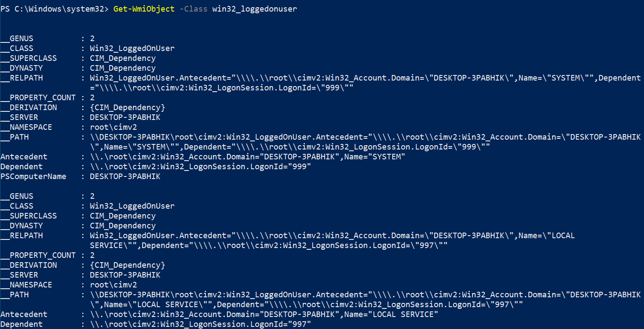The width and height of the screenshot is (644, 329).
Task: Click the Dependent line with LogonId="999"
Action: tap(200, 167)
